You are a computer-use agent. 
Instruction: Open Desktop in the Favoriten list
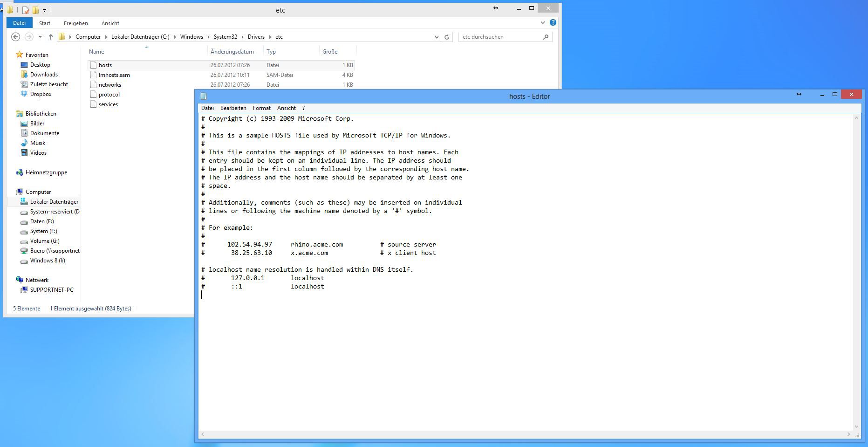pos(40,65)
